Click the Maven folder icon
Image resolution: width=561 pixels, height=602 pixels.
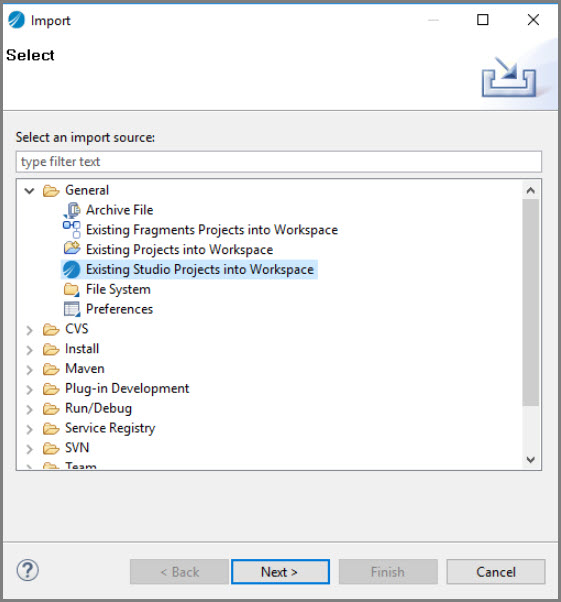pos(51,369)
